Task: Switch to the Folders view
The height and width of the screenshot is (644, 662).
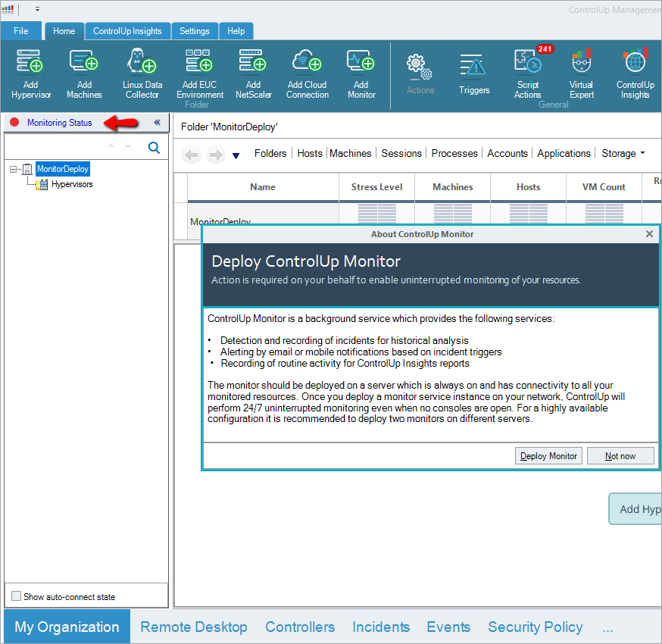Action: pos(270,153)
